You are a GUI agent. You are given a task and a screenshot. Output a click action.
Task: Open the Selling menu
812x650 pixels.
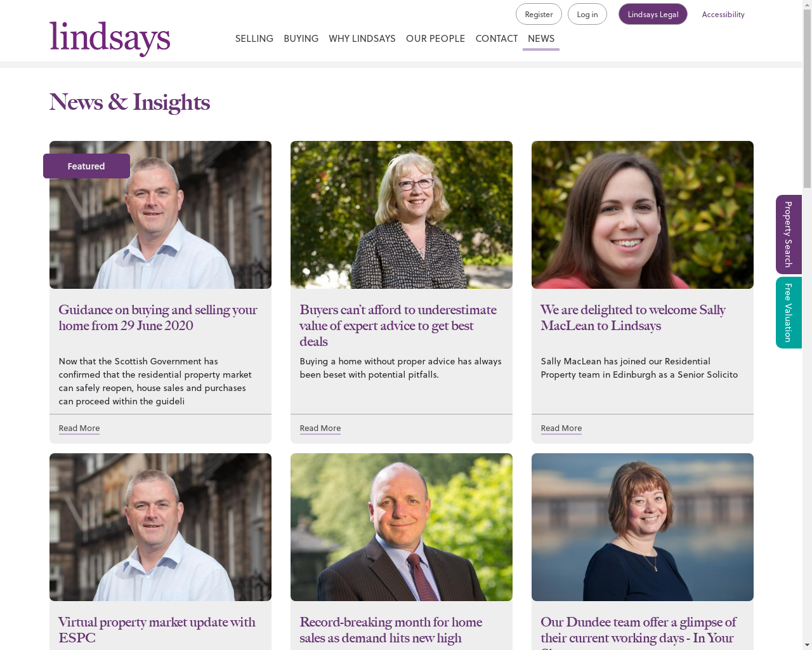tap(254, 39)
